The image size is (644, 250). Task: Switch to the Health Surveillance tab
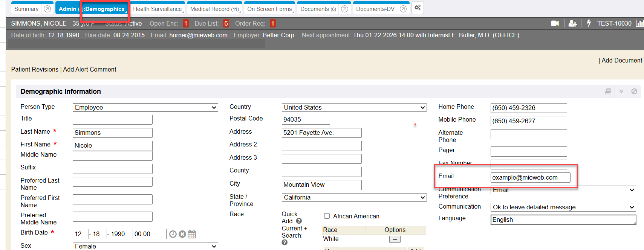[x=157, y=9]
